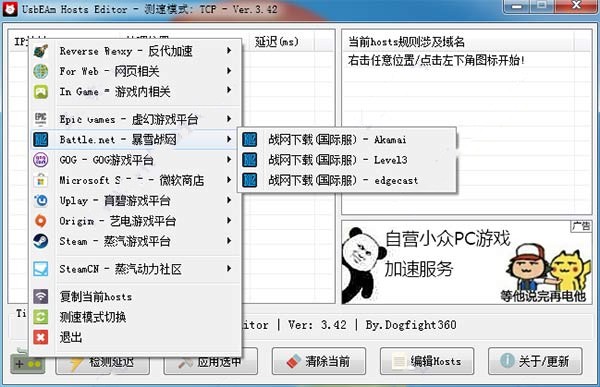The height and width of the screenshot is (387, 600).
Task: Select 战网下载 (国际服) - Akamai
Action: tap(347, 140)
